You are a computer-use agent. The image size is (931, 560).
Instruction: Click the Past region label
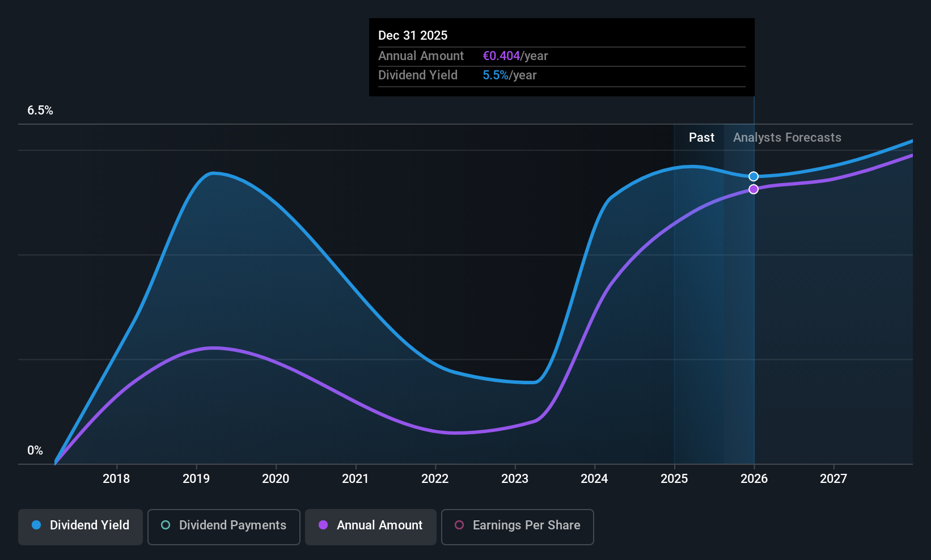tap(701, 138)
